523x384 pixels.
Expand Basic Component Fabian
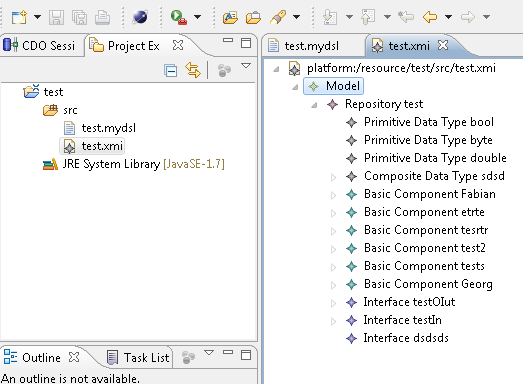(333, 195)
